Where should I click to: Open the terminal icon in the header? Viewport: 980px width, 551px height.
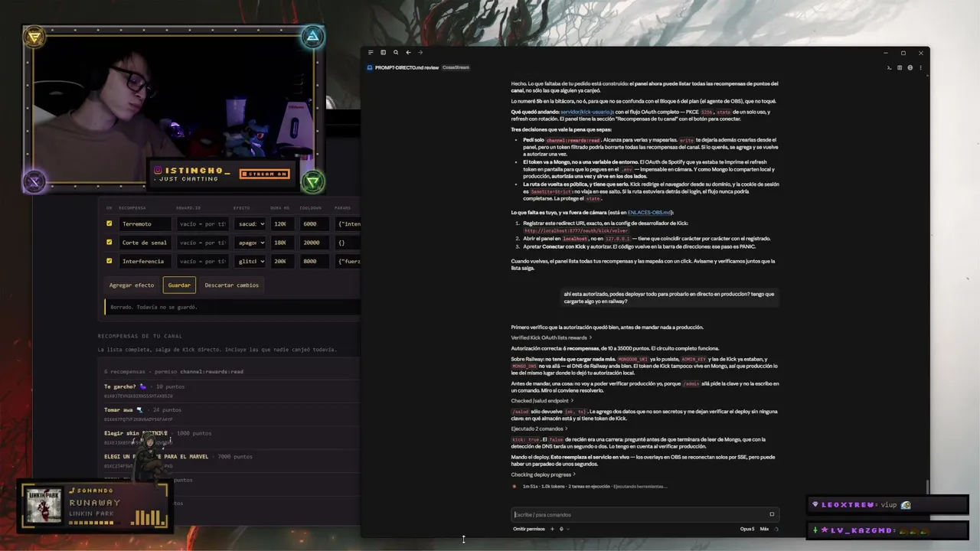890,67
